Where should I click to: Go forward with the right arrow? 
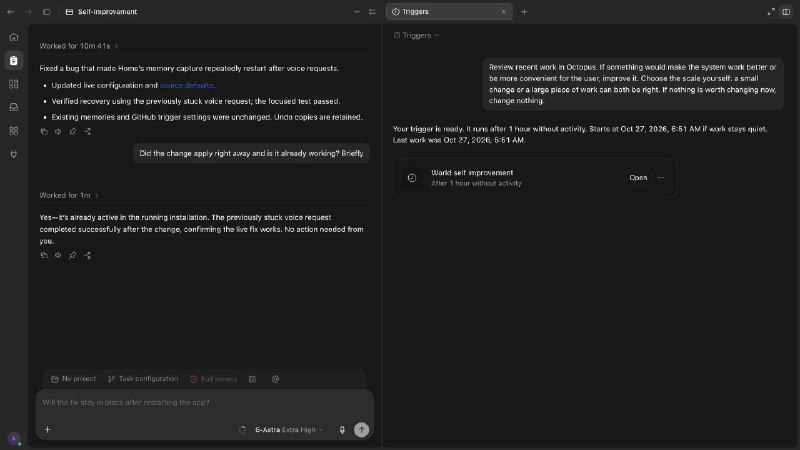coord(29,12)
